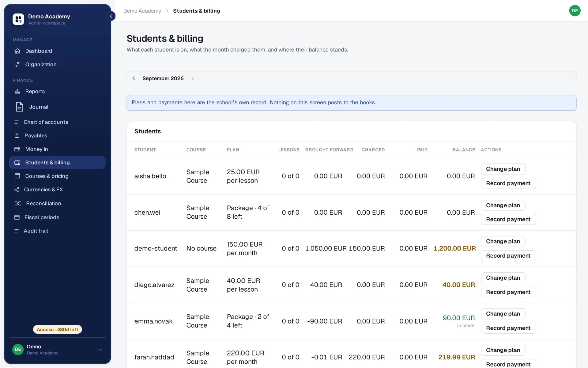Open Reports in the sidebar

click(x=58, y=91)
